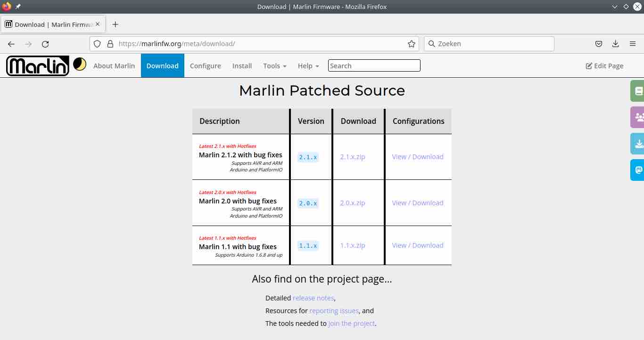Click the Marlin logo in the navbar
This screenshot has width=644, height=340.
tap(37, 65)
